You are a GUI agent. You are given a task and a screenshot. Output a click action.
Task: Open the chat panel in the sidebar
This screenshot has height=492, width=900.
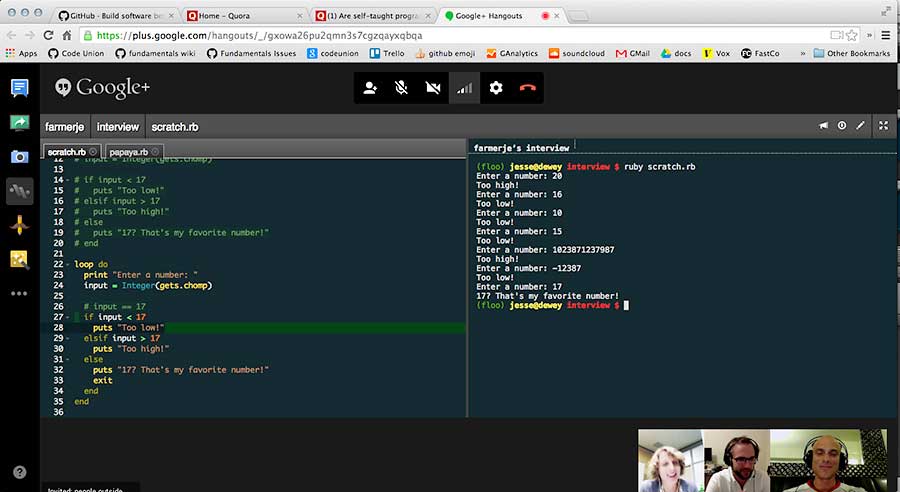[19, 88]
